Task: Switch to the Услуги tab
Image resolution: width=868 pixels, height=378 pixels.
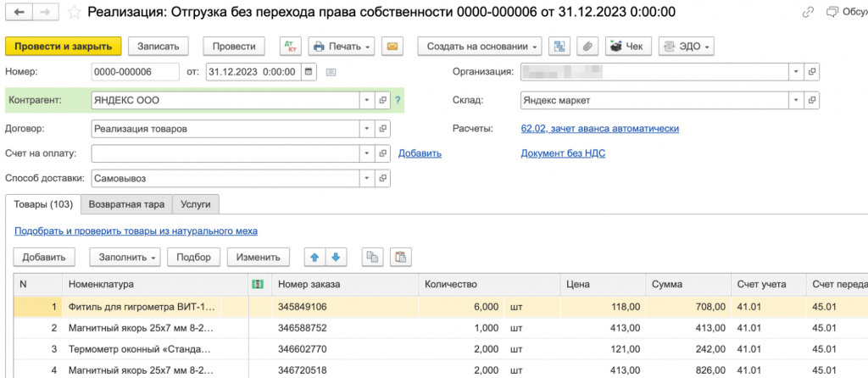Action: pyautogui.click(x=196, y=204)
